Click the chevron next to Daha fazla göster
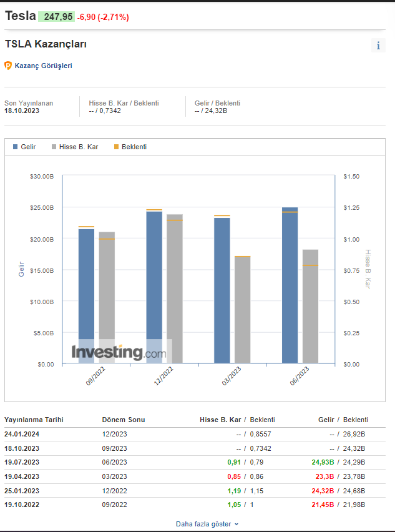 point(237,525)
